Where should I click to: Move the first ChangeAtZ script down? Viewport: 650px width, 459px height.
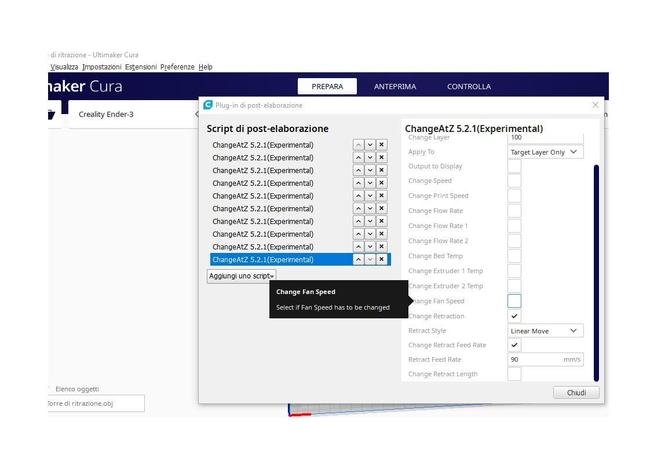(x=370, y=145)
